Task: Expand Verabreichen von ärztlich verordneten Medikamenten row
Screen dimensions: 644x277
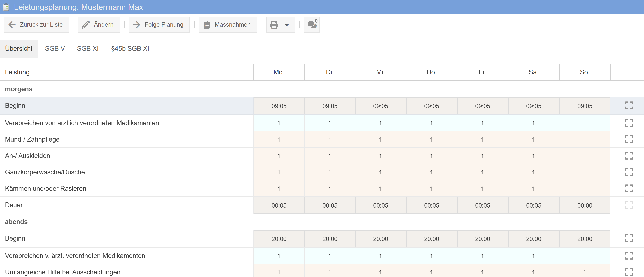Action: (629, 123)
